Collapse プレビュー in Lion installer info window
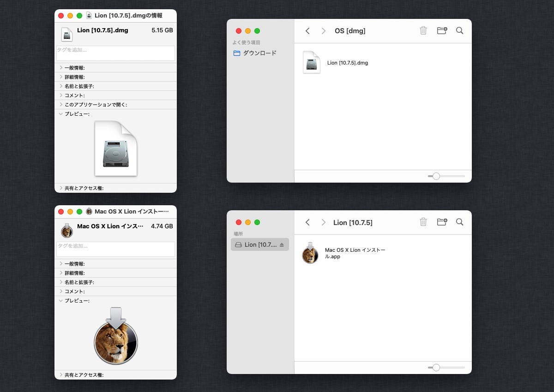Image resolution: width=554 pixels, height=392 pixels. tap(61, 301)
